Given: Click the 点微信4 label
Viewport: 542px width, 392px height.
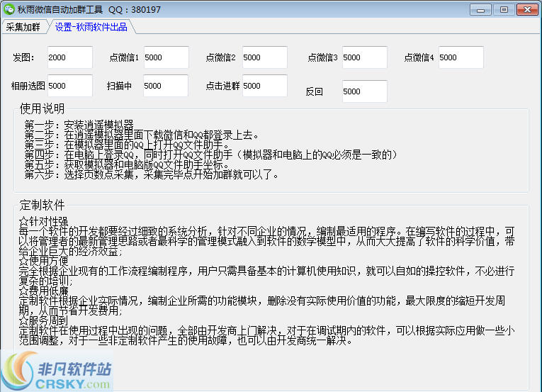Looking at the screenshot, I should 419,57.
